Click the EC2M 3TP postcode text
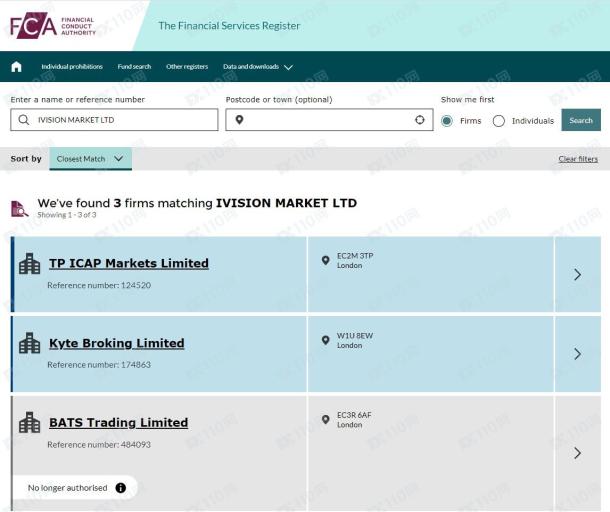Screen dimensions: 610x512 355,256
